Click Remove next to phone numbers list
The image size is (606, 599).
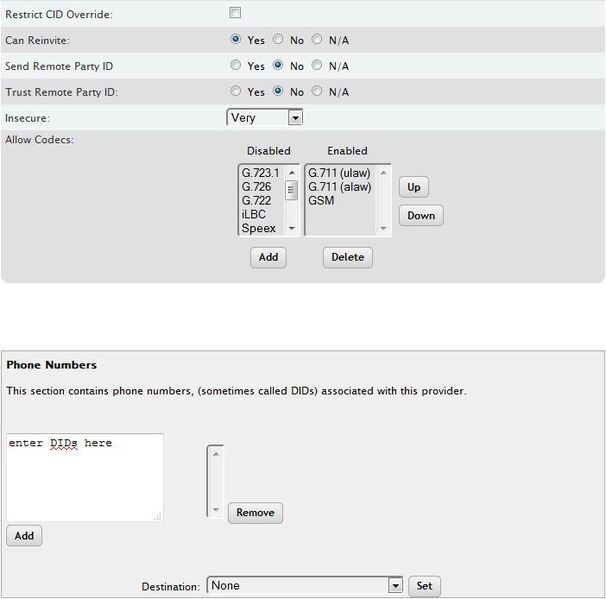pyautogui.click(x=255, y=513)
